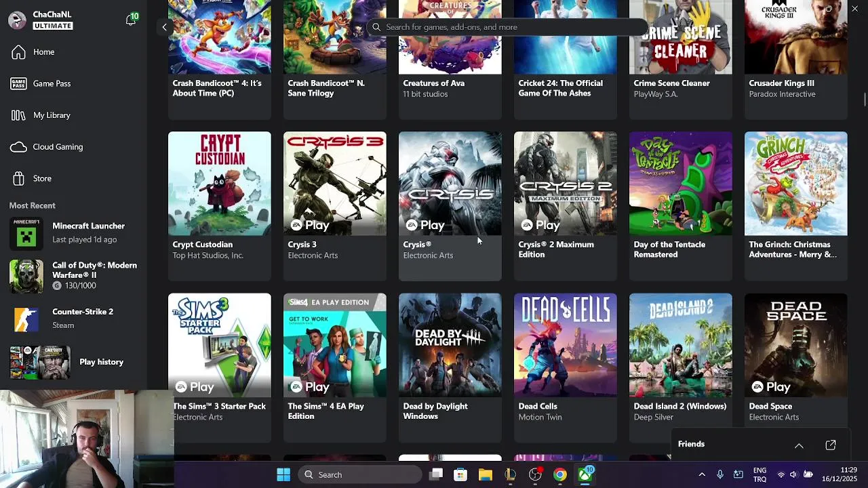This screenshot has width=868, height=488.
Task: Click Crash Bandicoot 4 It's About Time title
Action: tap(217, 88)
